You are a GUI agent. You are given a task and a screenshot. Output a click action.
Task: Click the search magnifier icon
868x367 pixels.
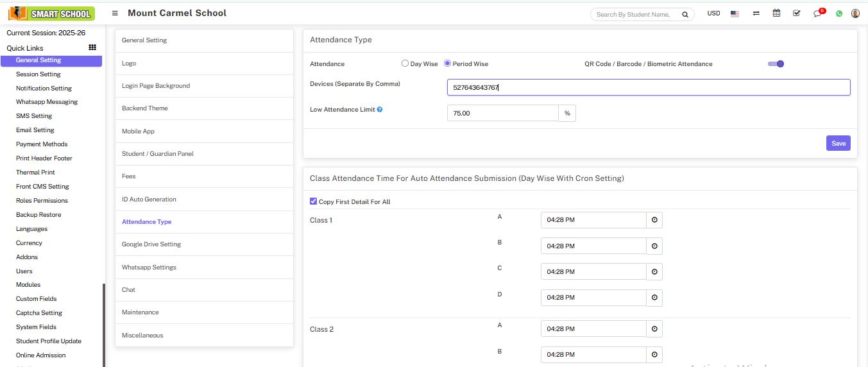coord(685,14)
